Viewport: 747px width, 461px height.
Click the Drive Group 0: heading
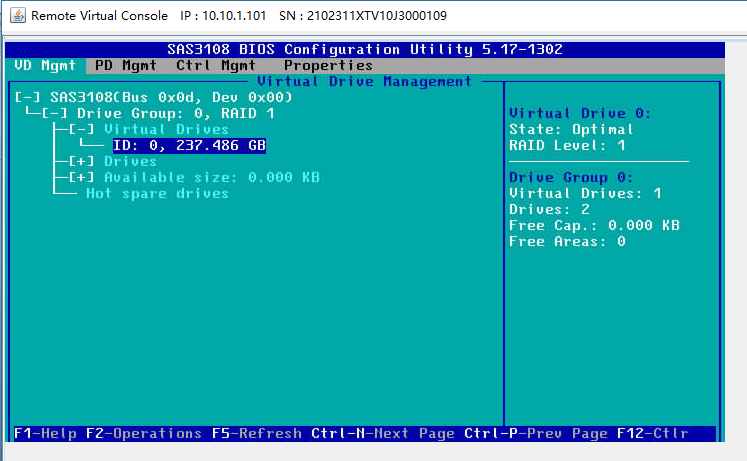[571, 178]
